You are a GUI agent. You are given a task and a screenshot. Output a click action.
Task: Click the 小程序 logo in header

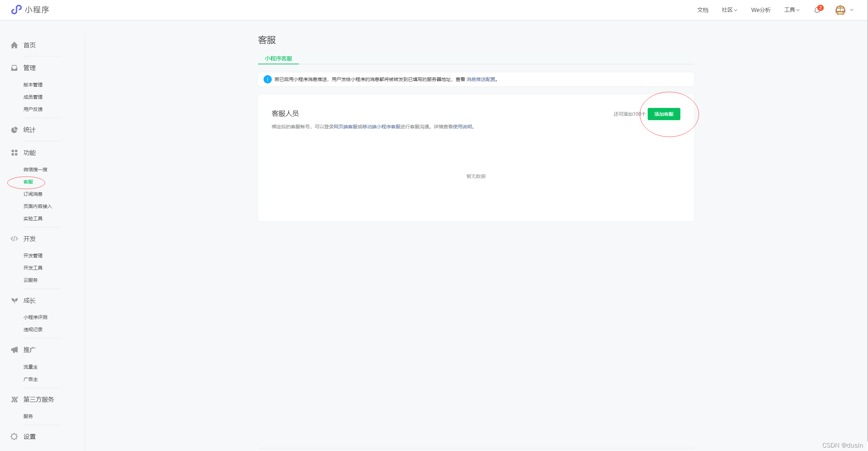coord(16,10)
